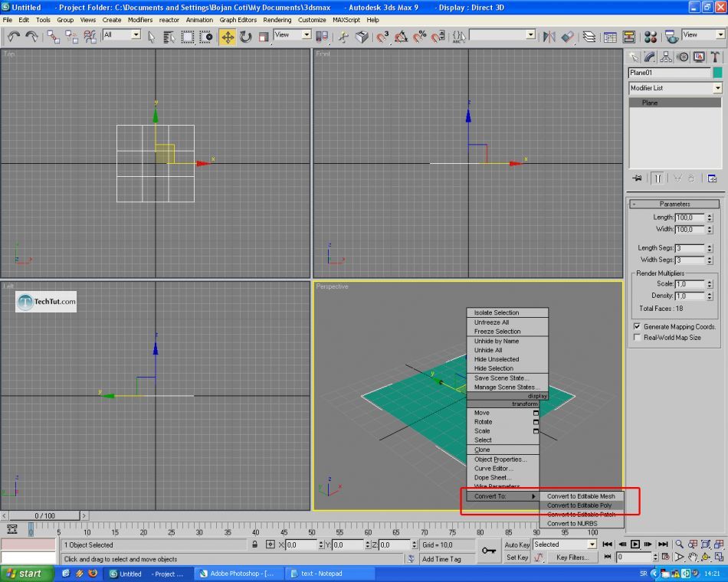Image resolution: width=728 pixels, height=582 pixels.
Task: Click the Plane01 object name field
Action: pyautogui.click(x=669, y=73)
